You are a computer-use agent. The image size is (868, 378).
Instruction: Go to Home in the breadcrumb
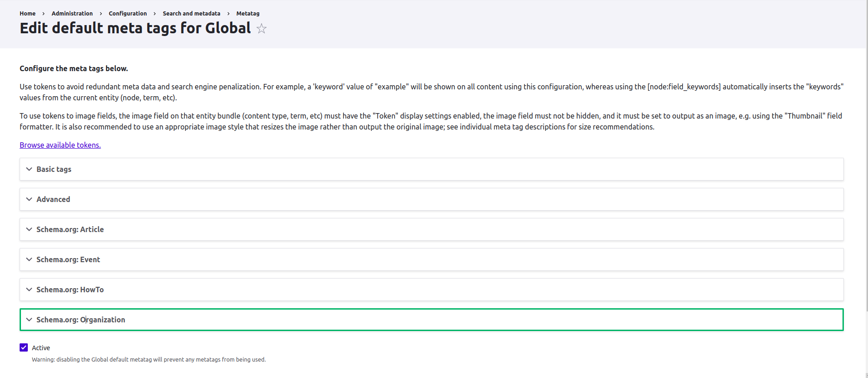pyautogui.click(x=27, y=14)
